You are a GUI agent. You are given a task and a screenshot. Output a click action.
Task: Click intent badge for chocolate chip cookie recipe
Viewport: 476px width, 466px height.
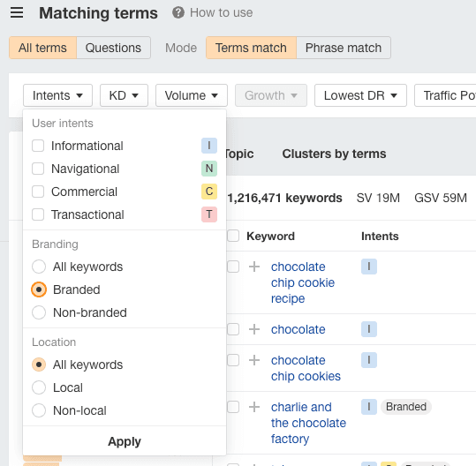[x=369, y=267]
